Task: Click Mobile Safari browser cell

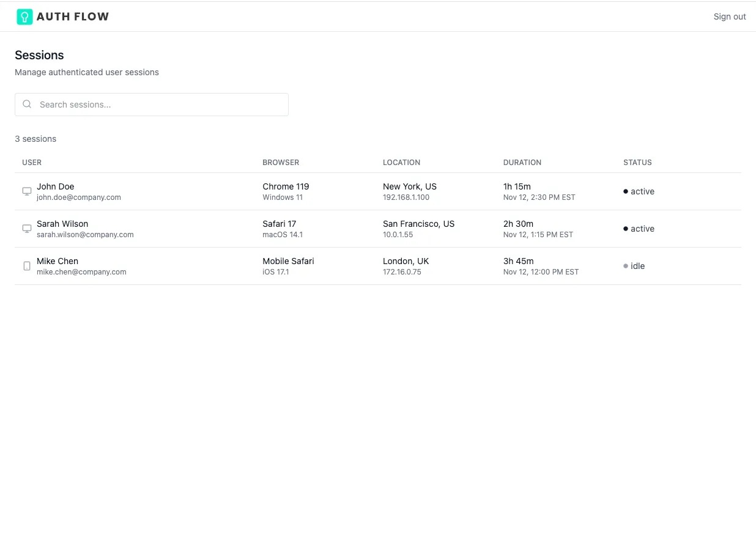Action: point(288,261)
